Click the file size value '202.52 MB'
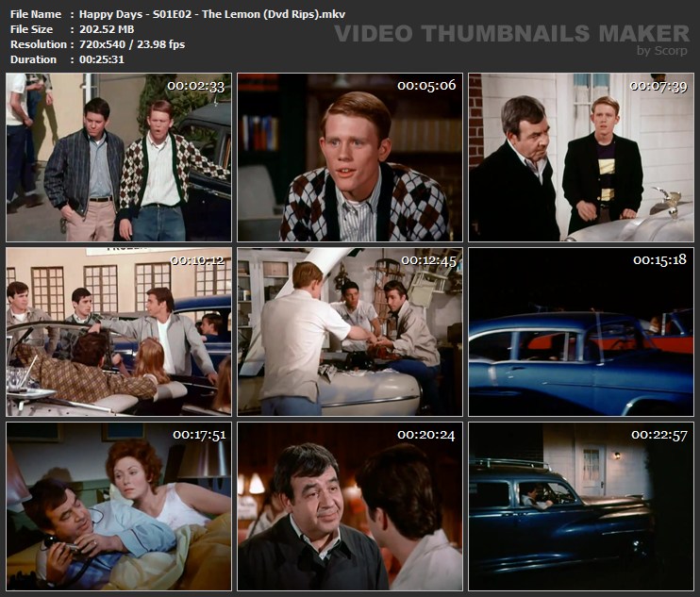 (107, 29)
